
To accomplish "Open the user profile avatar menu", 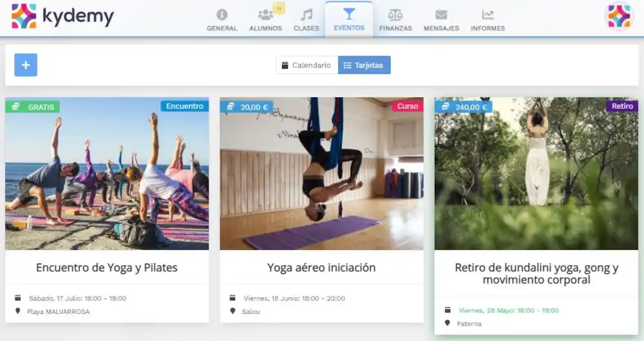I will tap(620, 17).
